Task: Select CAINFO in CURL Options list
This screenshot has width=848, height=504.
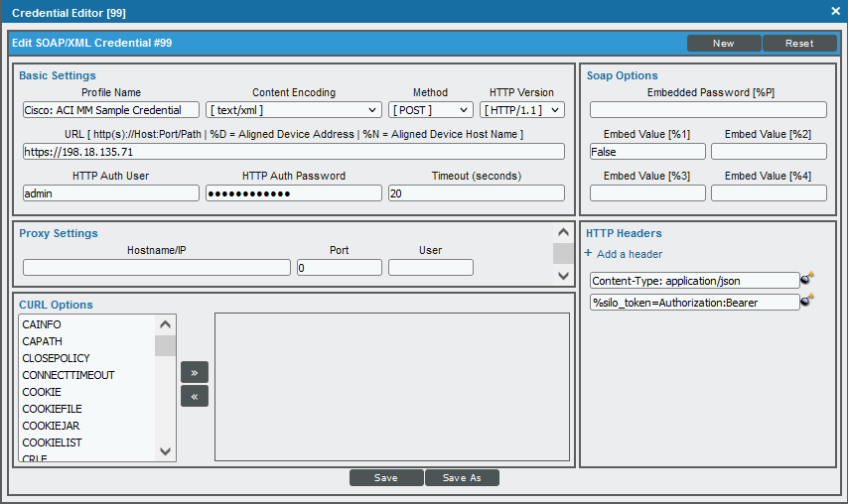Action: tap(86, 324)
